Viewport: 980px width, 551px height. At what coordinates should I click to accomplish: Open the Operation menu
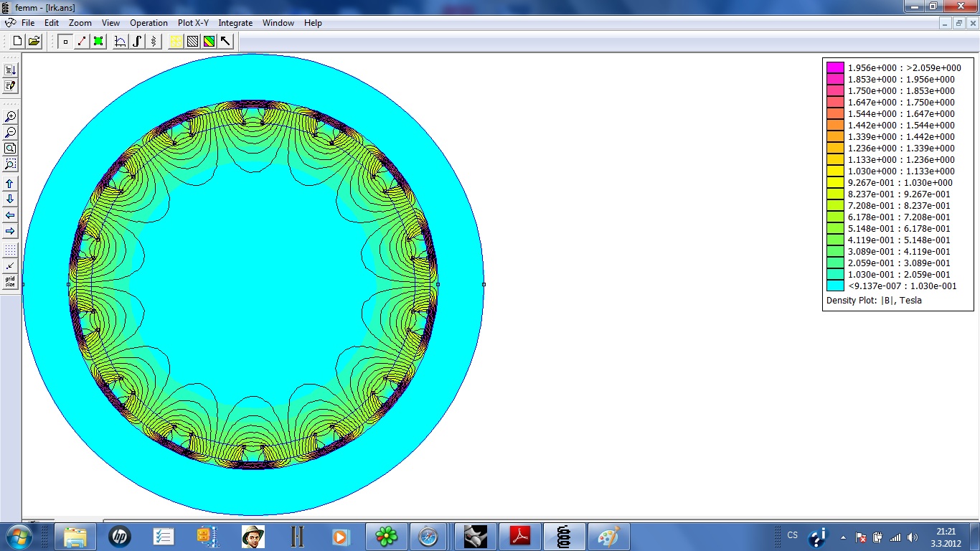[149, 23]
